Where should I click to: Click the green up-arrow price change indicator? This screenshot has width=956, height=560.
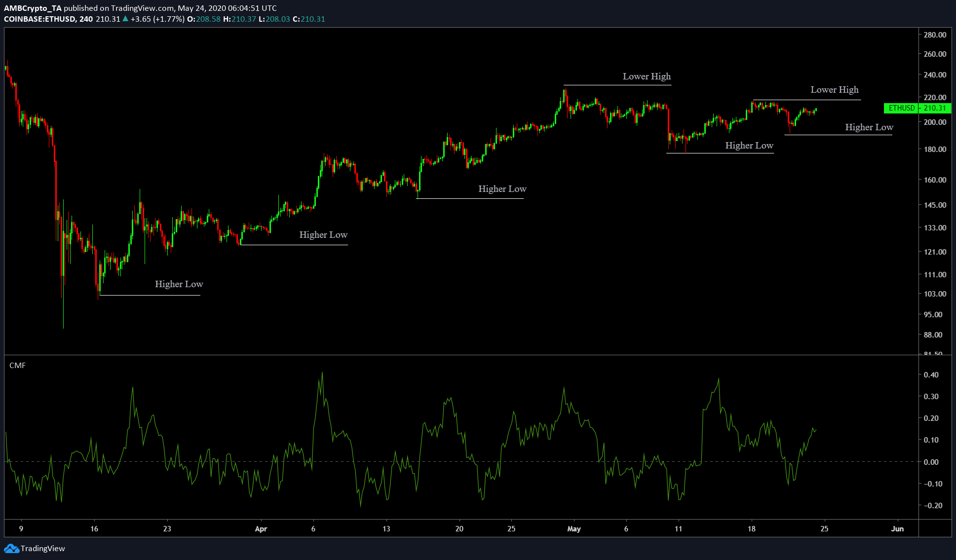[x=125, y=19]
